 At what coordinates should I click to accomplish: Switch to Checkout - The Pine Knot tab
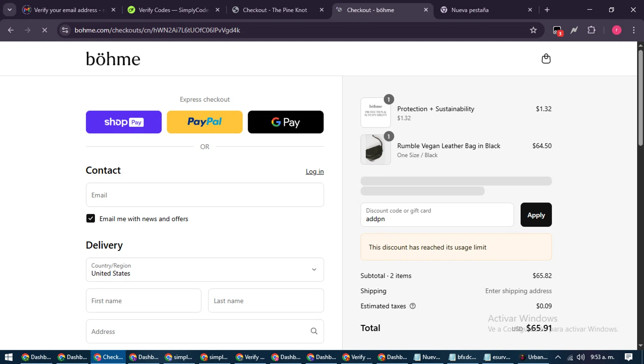[278, 10]
